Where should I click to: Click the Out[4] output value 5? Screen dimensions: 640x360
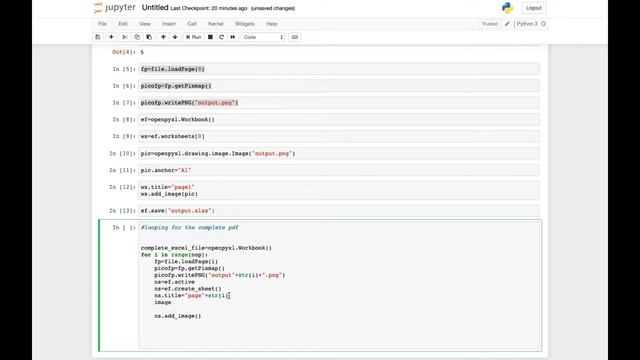pos(142,52)
